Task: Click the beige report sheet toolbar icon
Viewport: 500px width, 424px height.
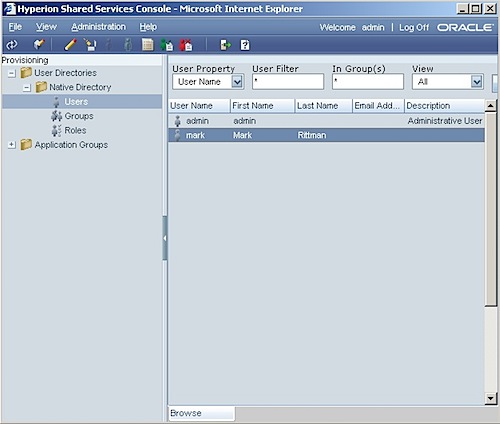Action: tap(147, 45)
